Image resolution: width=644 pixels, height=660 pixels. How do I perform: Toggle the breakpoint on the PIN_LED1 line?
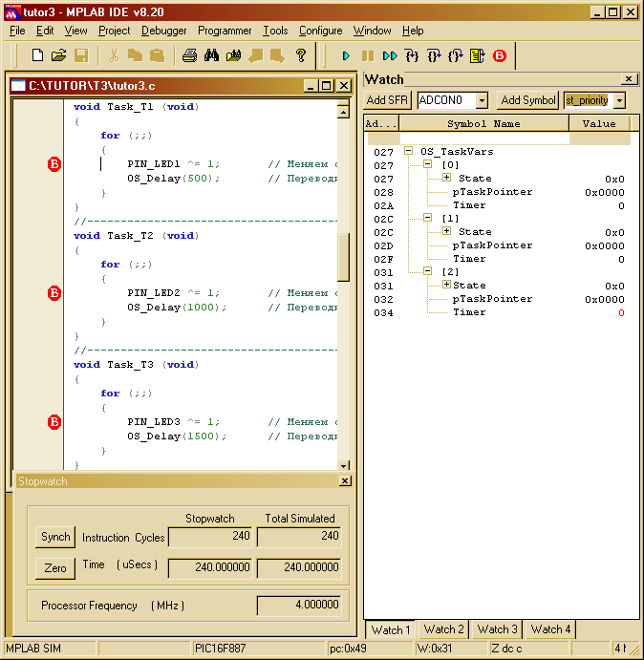(54, 164)
